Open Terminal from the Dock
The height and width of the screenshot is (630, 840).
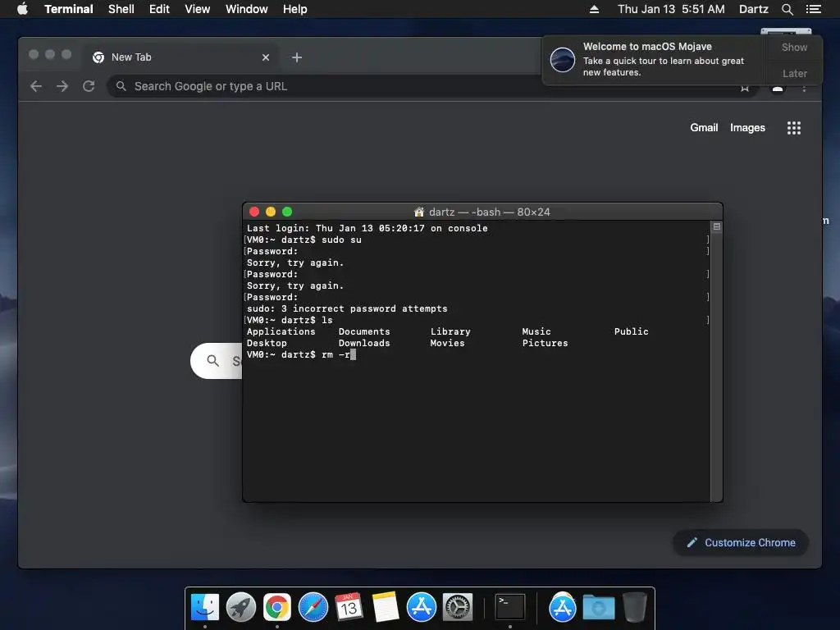(x=509, y=607)
